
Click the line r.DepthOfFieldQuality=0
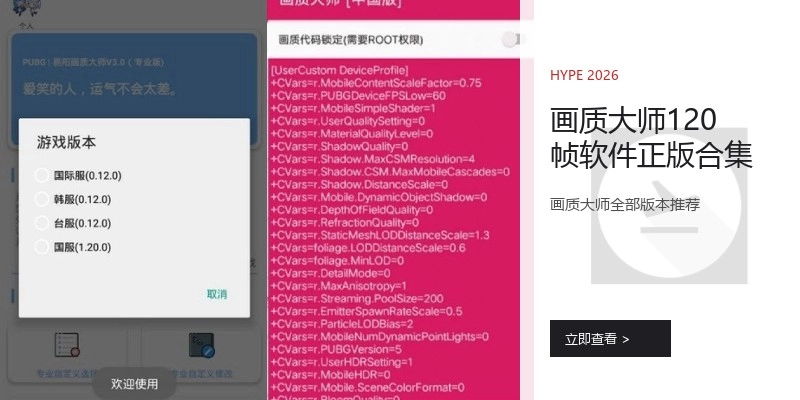coord(352,210)
